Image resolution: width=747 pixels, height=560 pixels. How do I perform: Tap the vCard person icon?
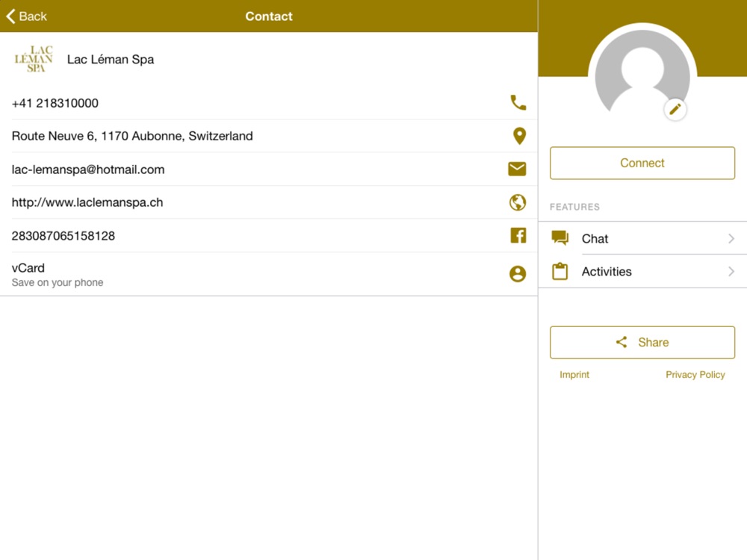[518, 274]
